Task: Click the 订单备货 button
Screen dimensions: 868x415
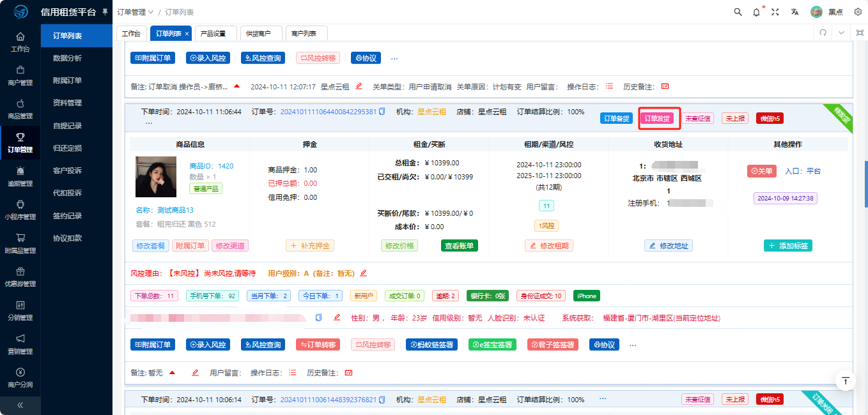Action: click(617, 118)
